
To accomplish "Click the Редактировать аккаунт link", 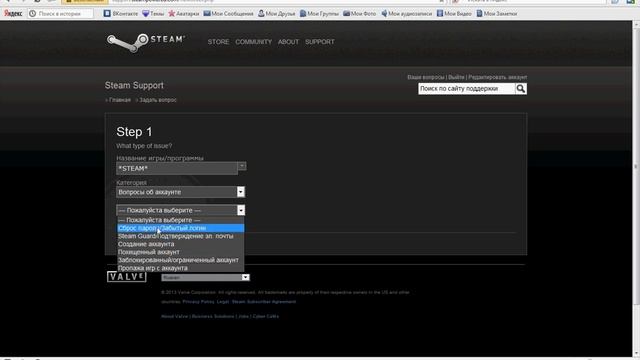I will 497,77.
